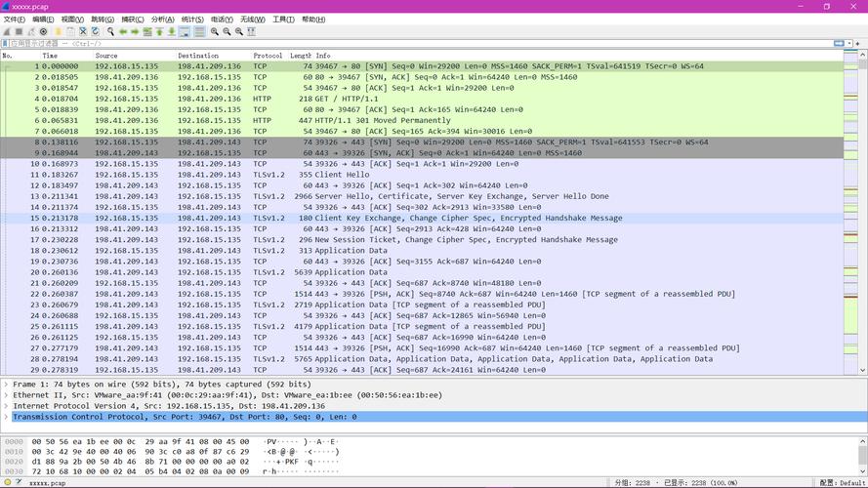This screenshot has height=488, width=868.
Task: Open the 统计(S) menu
Action: (192, 20)
